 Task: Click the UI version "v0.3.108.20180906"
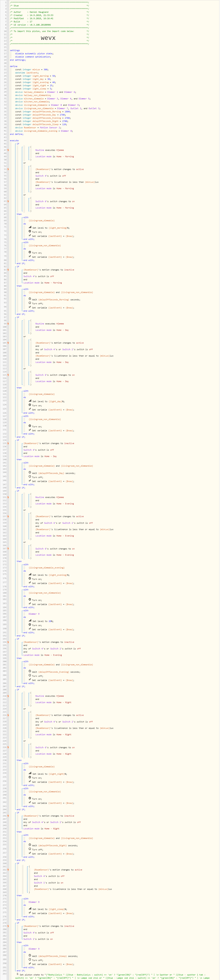click(40, 25)
